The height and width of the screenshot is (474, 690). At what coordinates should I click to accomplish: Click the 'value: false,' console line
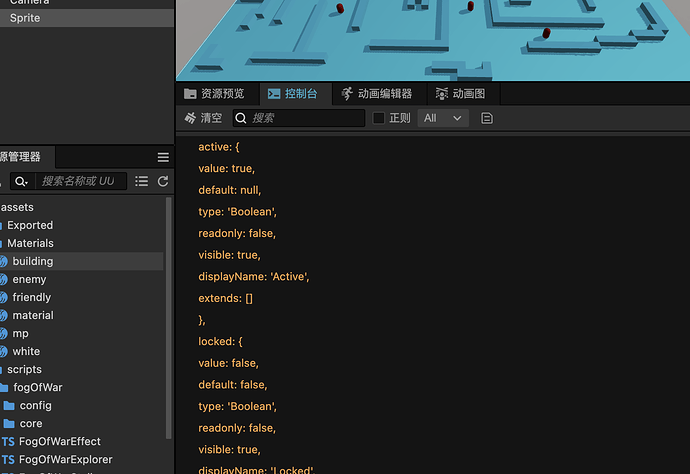pyautogui.click(x=228, y=363)
